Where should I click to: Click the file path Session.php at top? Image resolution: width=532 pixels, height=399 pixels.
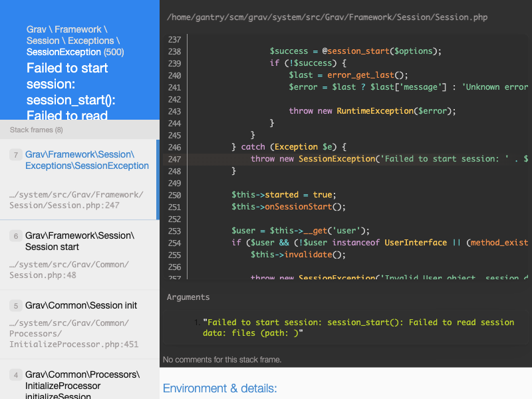point(327,17)
